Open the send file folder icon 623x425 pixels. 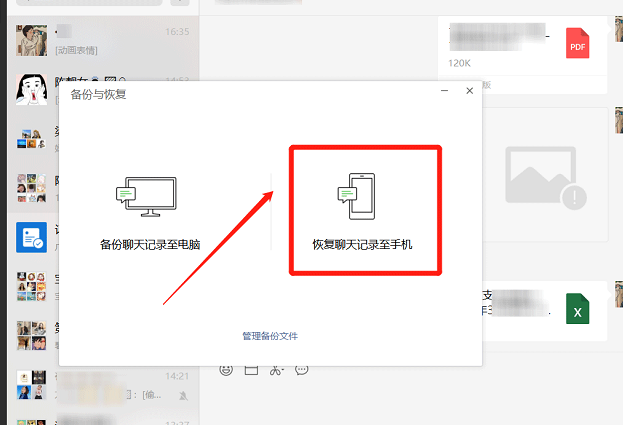coord(251,370)
